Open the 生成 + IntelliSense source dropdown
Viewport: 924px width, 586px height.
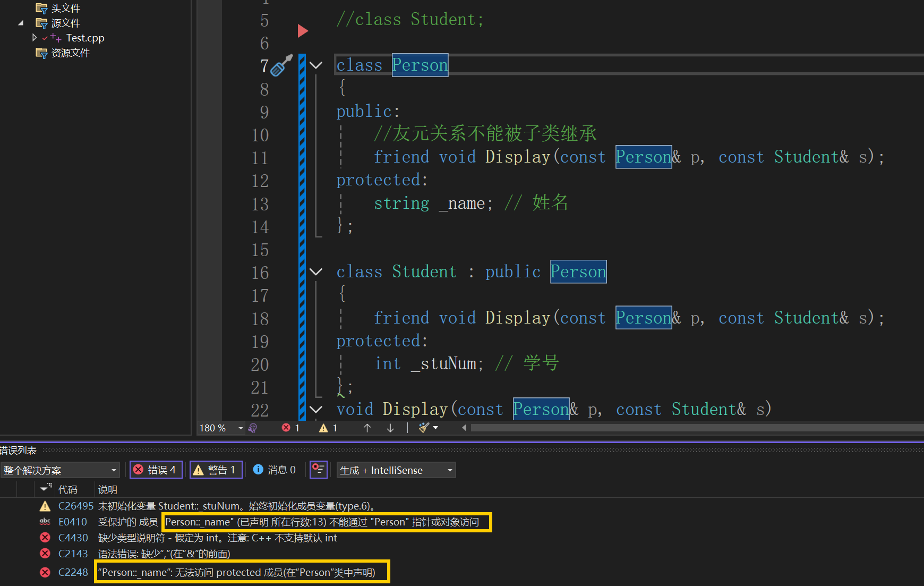(x=396, y=470)
